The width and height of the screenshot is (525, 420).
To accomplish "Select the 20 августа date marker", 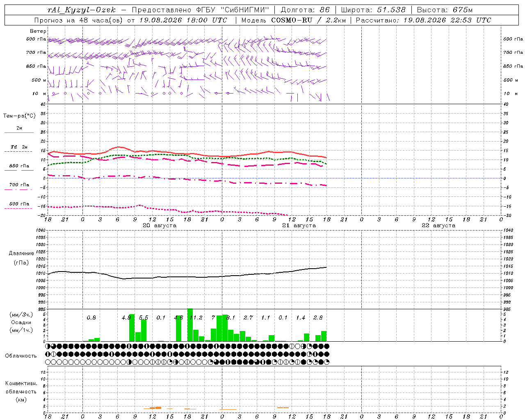I will [160, 226].
